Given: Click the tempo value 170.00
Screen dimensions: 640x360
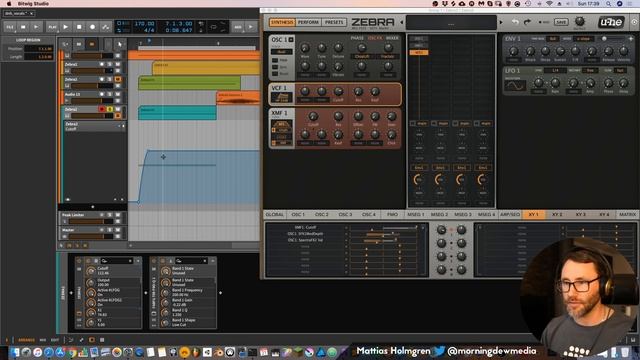Looking at the screenshot, I should [144, 24].
